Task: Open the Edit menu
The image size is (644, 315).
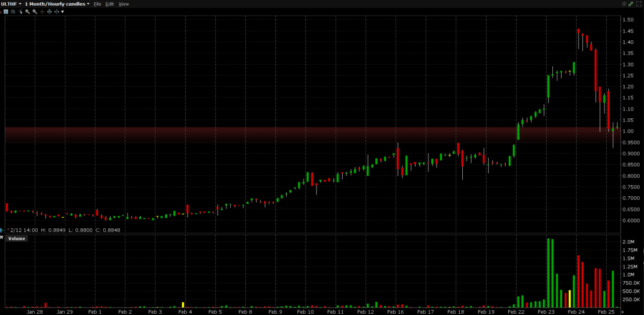Action: [109, 4]
